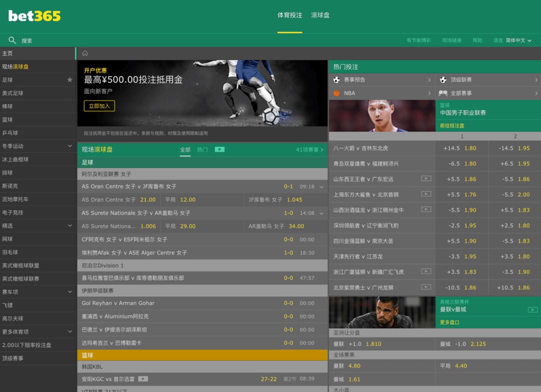Click the bet365 logo

click(x=35, y=16)
